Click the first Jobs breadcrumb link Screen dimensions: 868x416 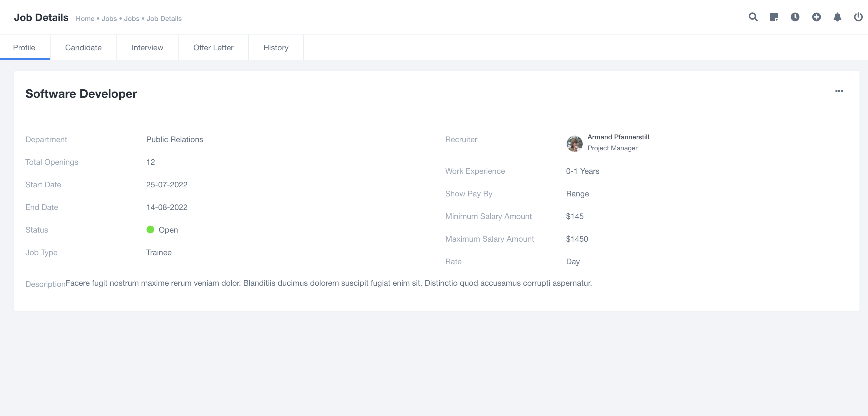point(109,19)
